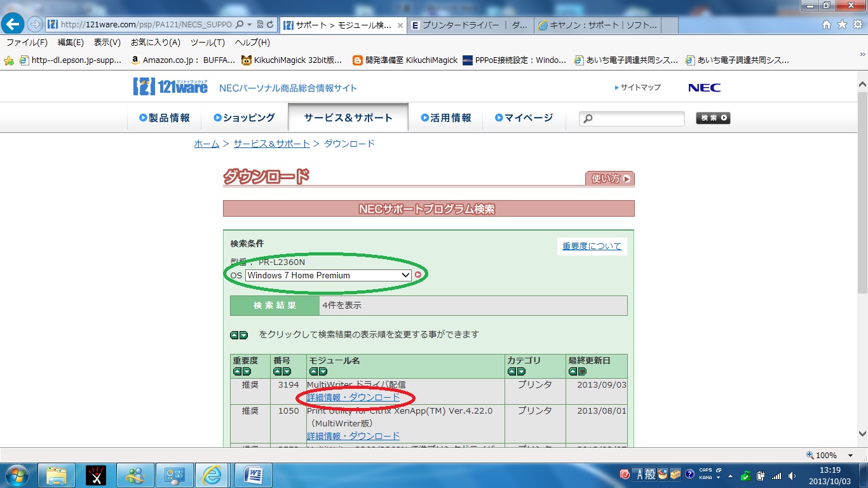The height and width of the screenshot is (488, 868).
Task: Sort モジュール名 column descending
Action: (x=323, y=372)
